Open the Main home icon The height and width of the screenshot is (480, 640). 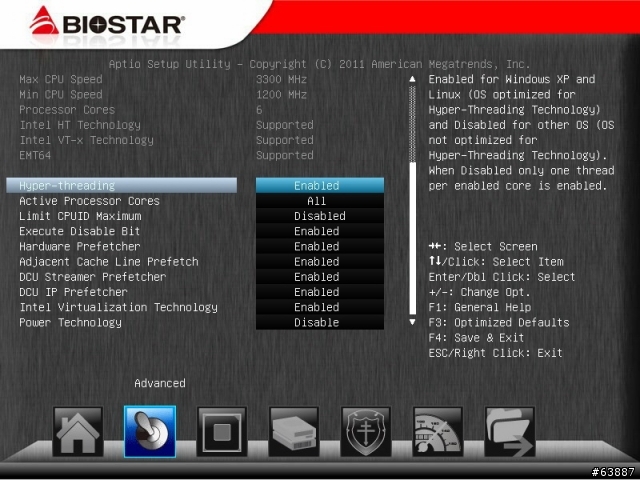pos(78,431)
